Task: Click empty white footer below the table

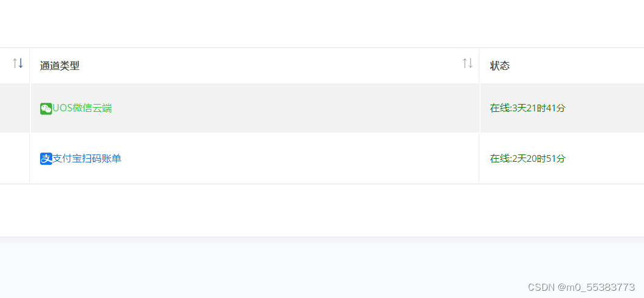Action: pyautogui.click(x=322, y=210)
